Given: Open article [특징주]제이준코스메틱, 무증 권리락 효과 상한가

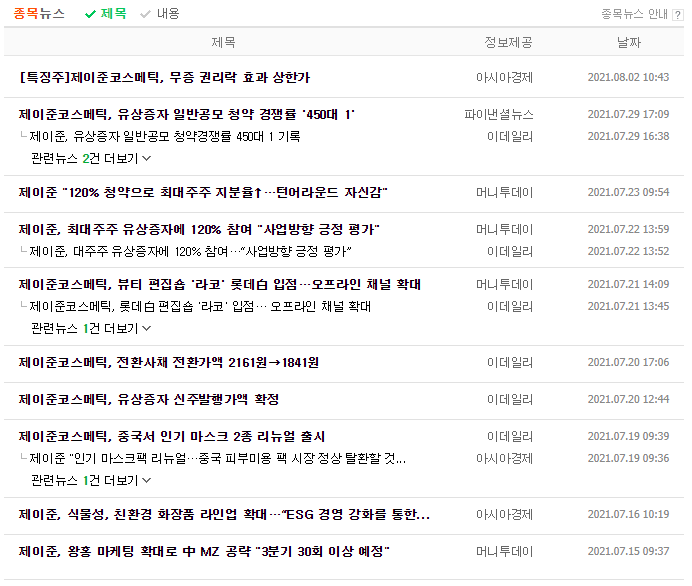Looking at the screenshot, I should point(165,78).
